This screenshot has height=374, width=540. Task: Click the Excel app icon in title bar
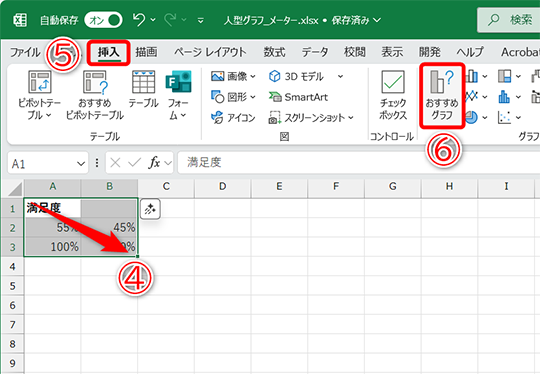[x=20, y=20]
